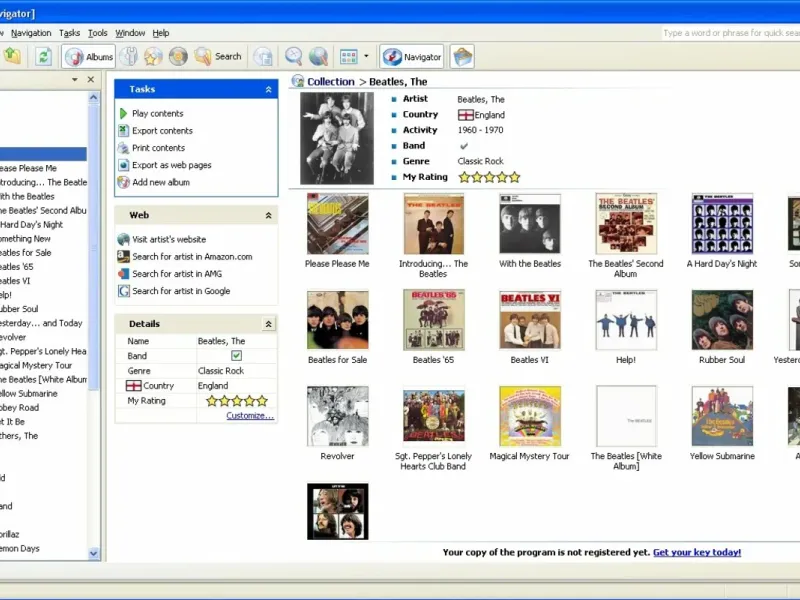Screen dimensions: 800x600
Task: Select the Rubber Soul album cover
Action: click(x=722, y=320)
